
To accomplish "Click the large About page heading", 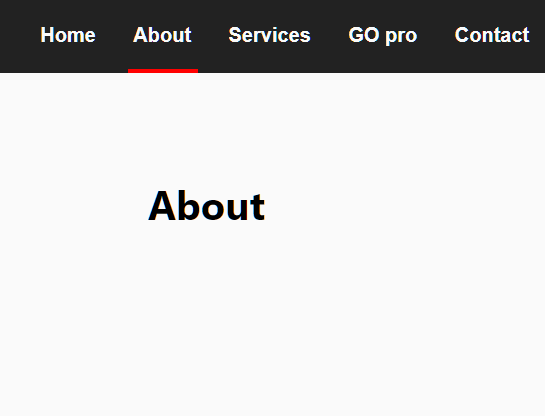I will click(x=206, y=206).
